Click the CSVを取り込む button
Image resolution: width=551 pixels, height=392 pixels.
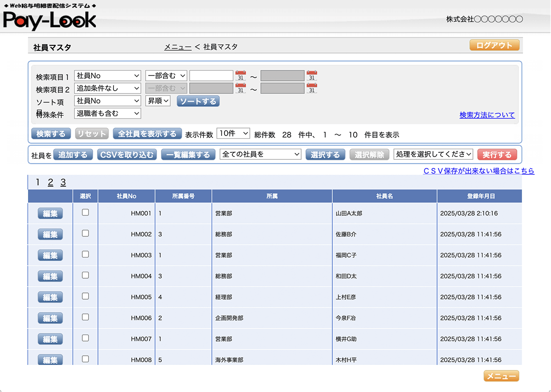tap(127, 155)
